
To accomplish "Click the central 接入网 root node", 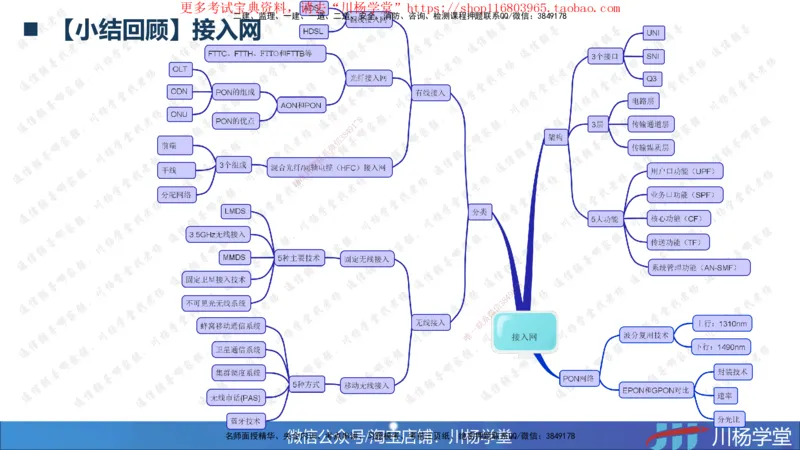I will click(525, 337).
